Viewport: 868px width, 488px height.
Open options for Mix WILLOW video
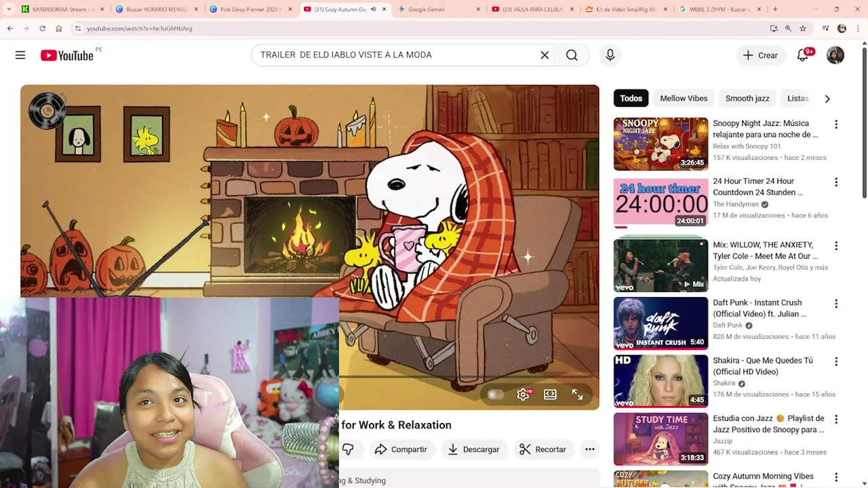point(836,245)
